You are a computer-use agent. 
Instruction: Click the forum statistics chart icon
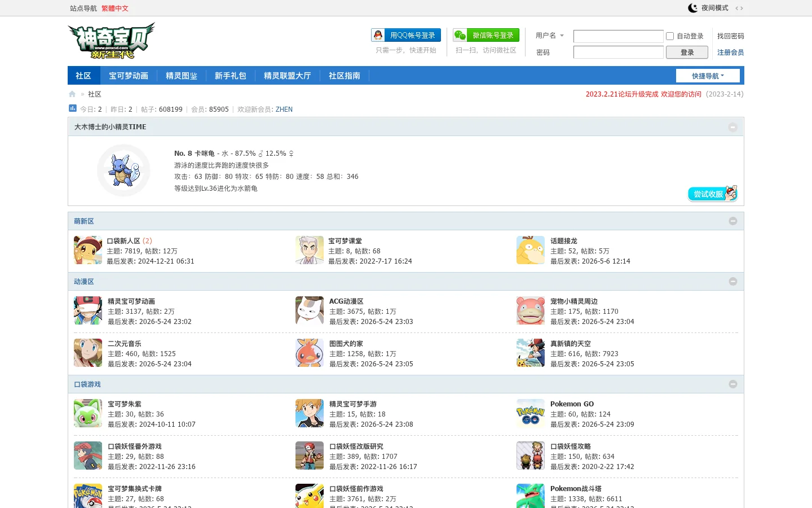click(x=73, y=108)
